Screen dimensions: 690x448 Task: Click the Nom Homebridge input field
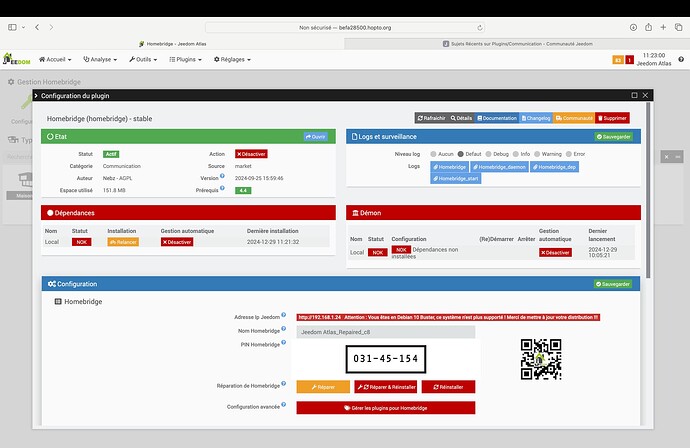(x=385, y=332)
